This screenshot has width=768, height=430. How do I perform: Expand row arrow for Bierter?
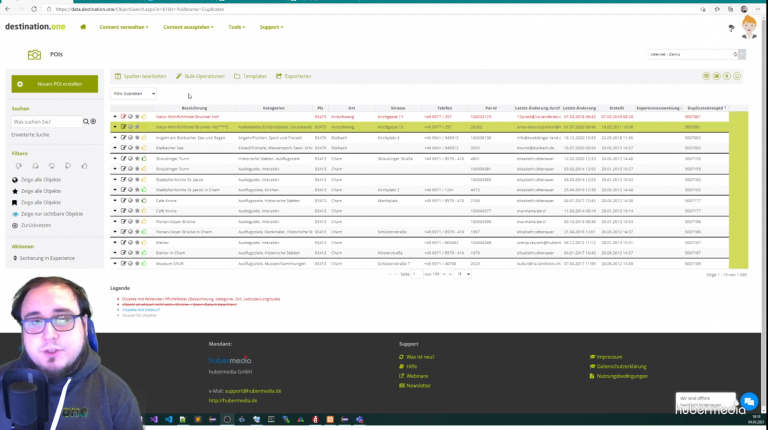115,242
